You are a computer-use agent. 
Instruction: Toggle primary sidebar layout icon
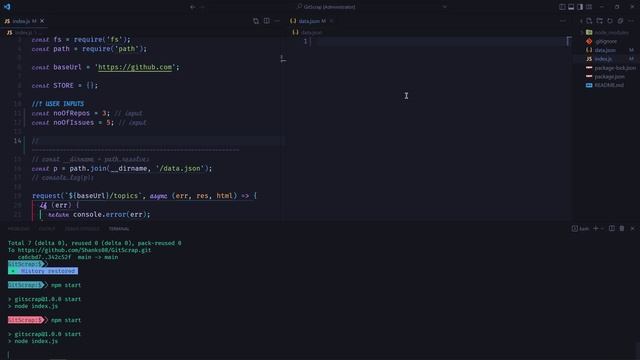(x=562, y=7)
